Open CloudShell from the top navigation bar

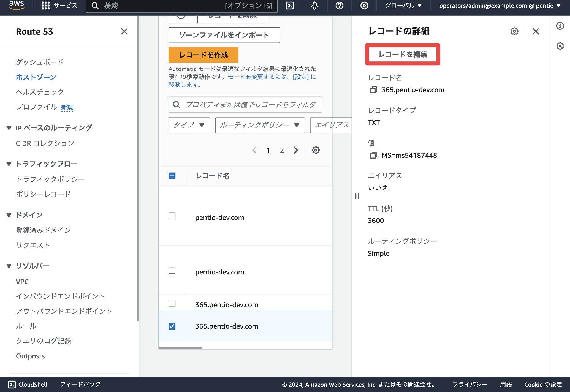290,6
